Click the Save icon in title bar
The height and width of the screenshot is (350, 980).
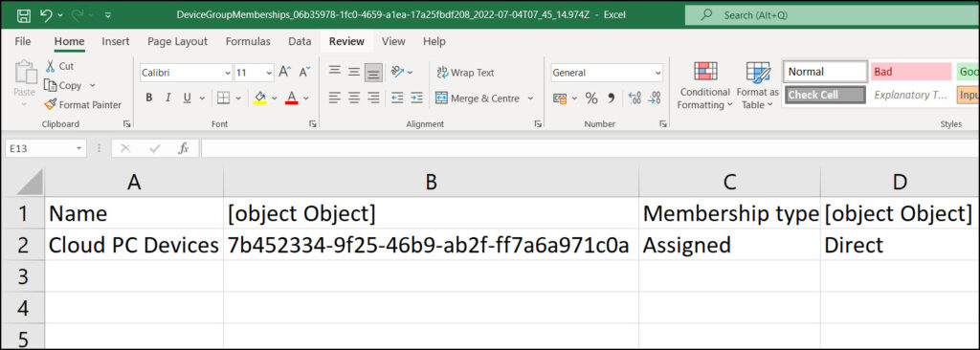[x=23, y=15]
